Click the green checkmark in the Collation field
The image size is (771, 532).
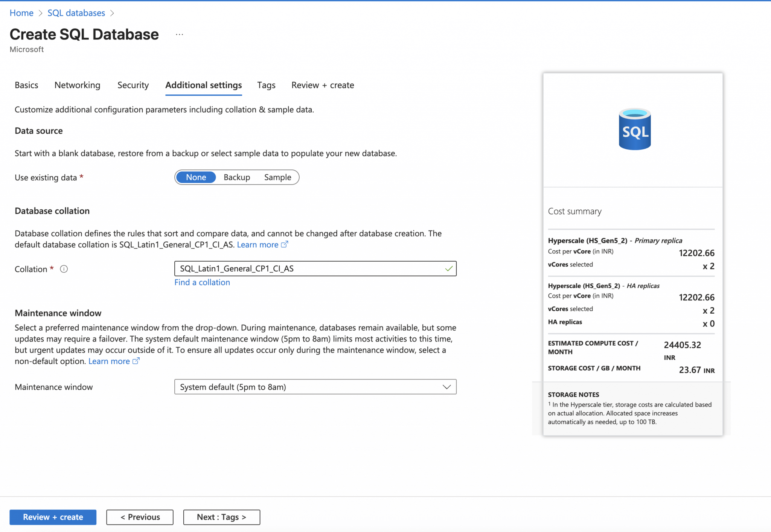tap(449, 269)
